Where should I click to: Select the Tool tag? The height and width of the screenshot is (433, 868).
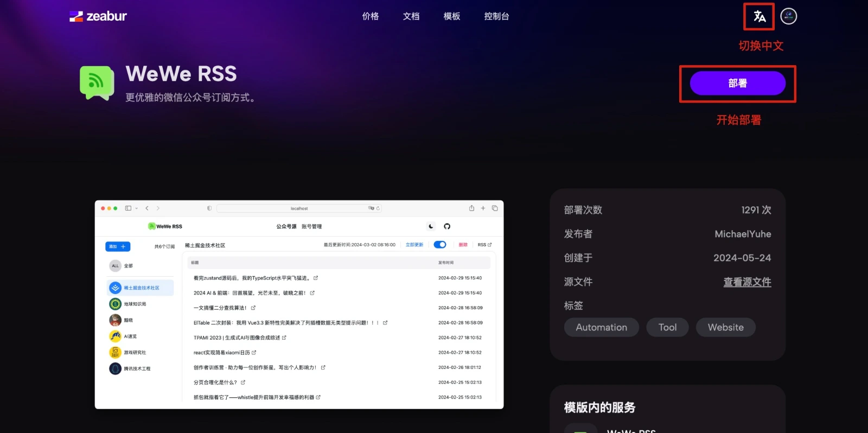coord(667,327)
